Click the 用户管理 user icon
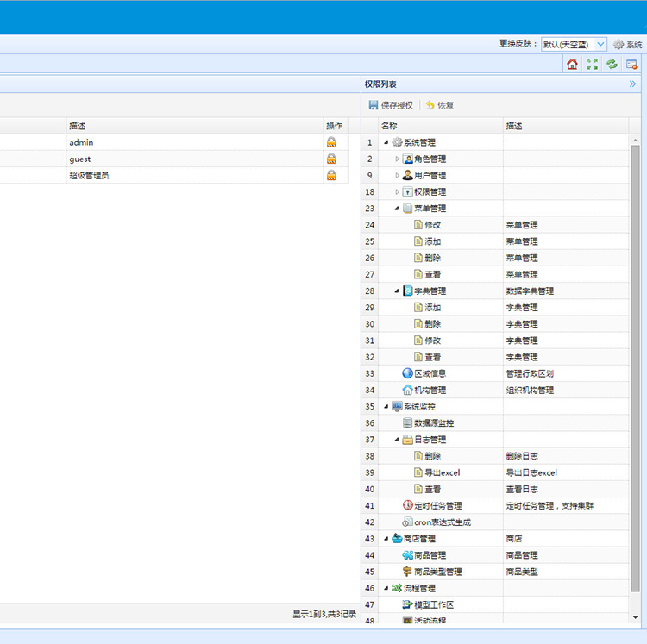This screenshot has width=647, height=644. [x=408, y=175]
